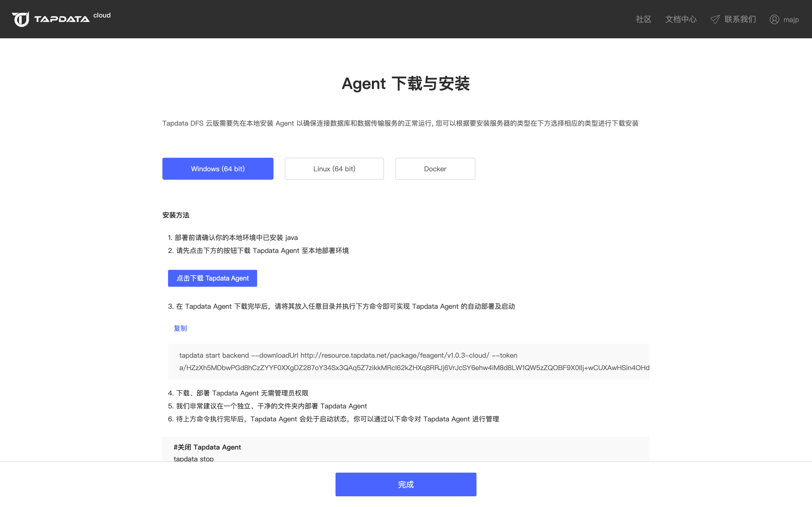
Task: Click the TAPDATA cloud wordmark
Action: point(62,19)
